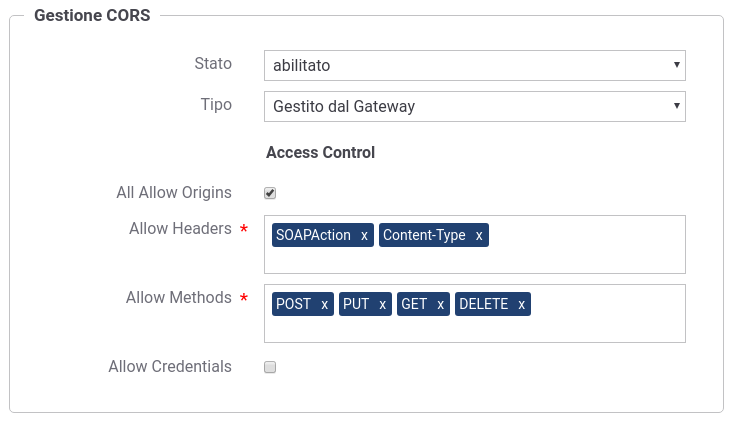The height and width of the screenshot is (421, 738).
Task: Open the Tipo dropdown showing Gestito dal Gateway
Action: [x=474, y=106]
